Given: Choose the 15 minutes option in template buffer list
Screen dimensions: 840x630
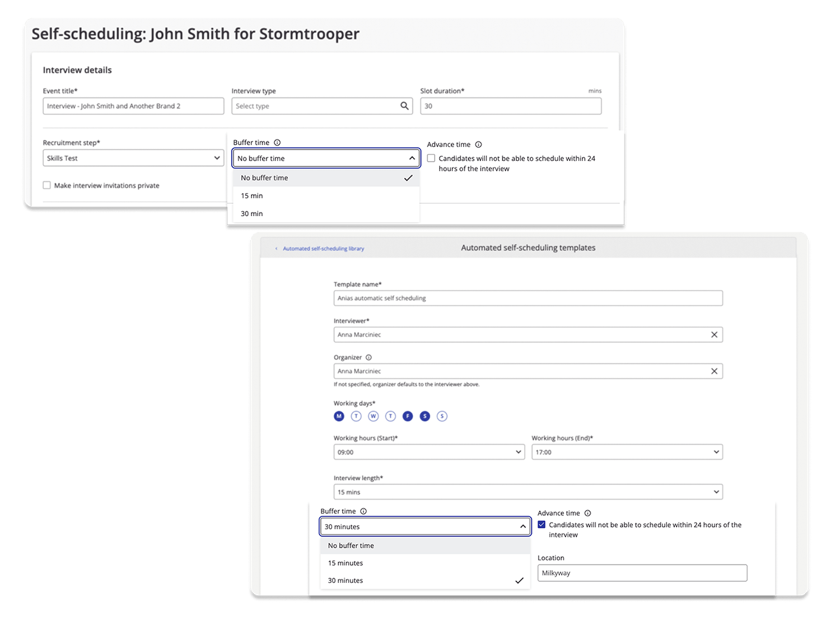Looking at the screenshot, I should click(346, 563).
